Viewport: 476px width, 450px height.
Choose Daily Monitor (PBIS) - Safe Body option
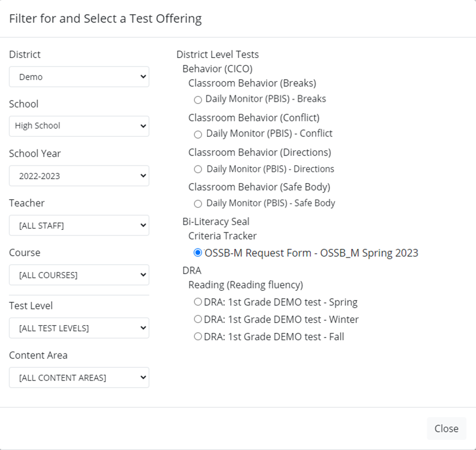(x=198, y=204)
